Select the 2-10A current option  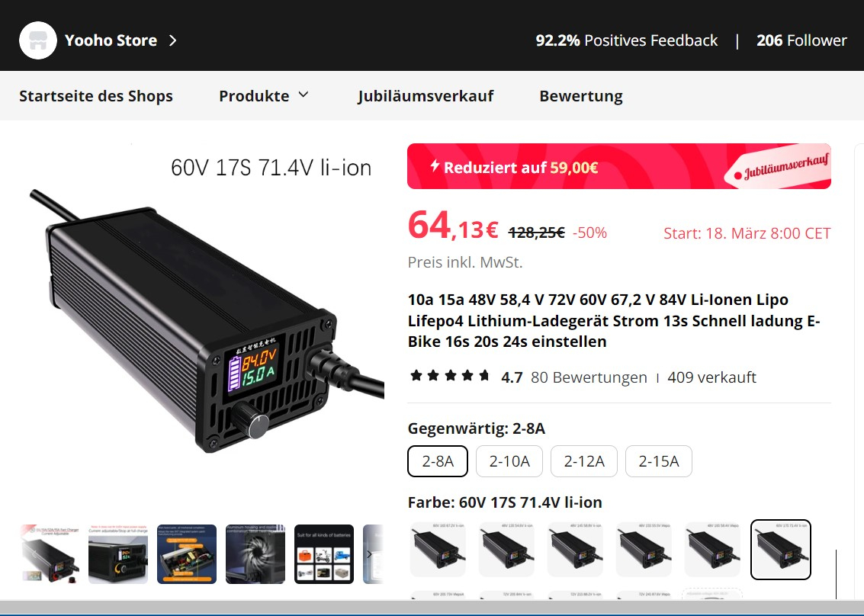point(509,461)
